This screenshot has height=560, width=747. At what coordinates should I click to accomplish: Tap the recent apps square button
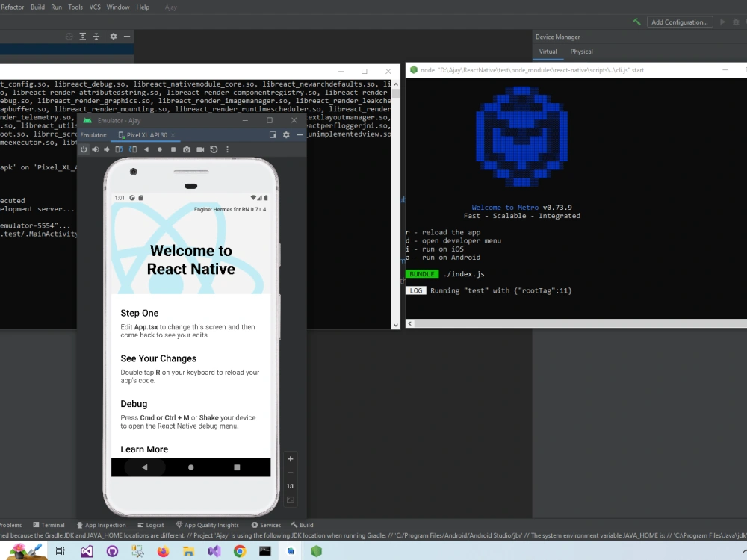238,467
